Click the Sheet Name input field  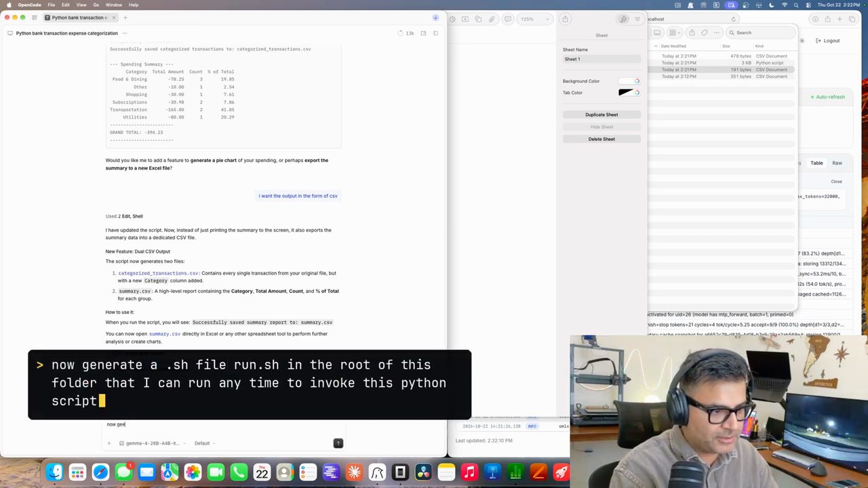click(601, 59)
